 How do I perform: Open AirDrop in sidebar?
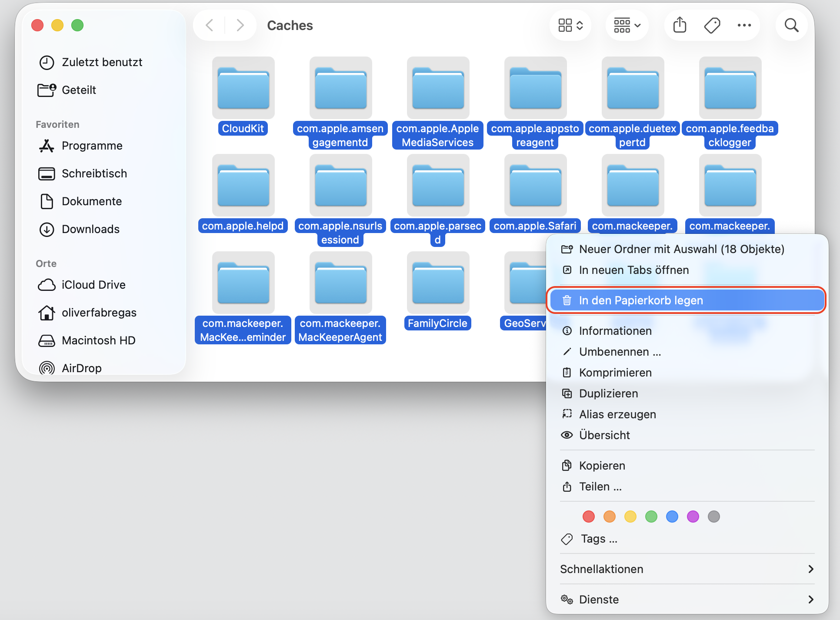tap(103, 368)
